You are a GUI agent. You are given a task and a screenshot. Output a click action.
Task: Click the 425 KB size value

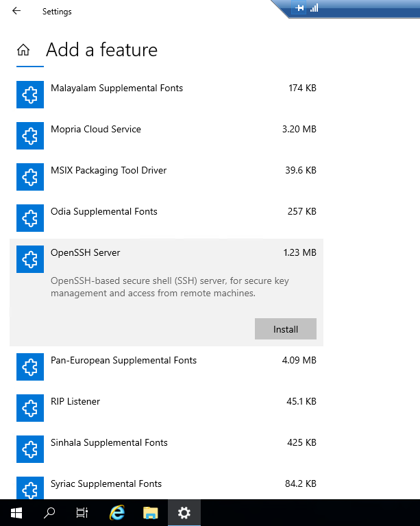click(x=301, y=443)
